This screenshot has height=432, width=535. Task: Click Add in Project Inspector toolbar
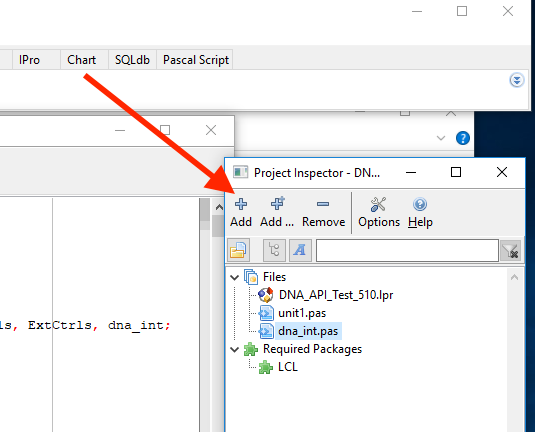point(241,212)
